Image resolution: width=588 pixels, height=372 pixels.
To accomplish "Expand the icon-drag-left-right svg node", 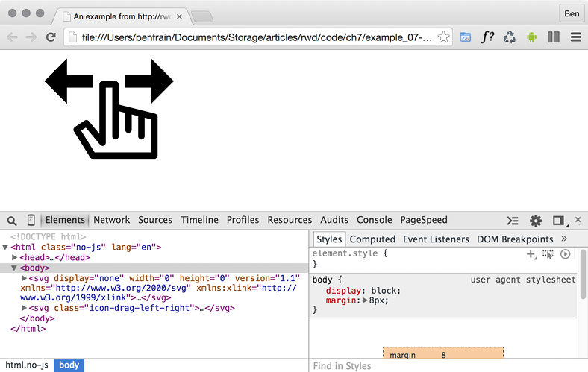I will coord(25,308).
